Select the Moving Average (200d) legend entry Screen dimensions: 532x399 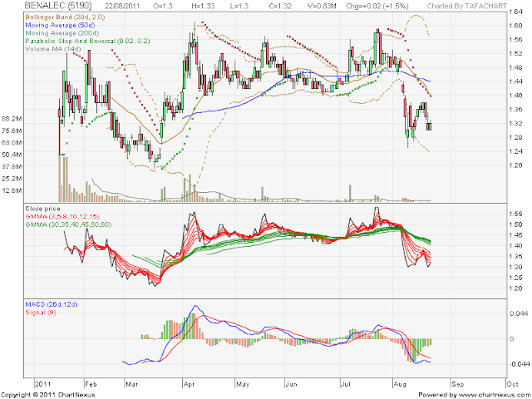[62, 33]
